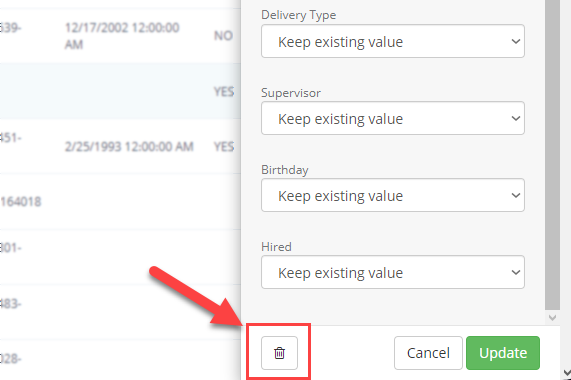Click the NO value in the first row
This screenshot has width=571, height=380.
(223, 36)
